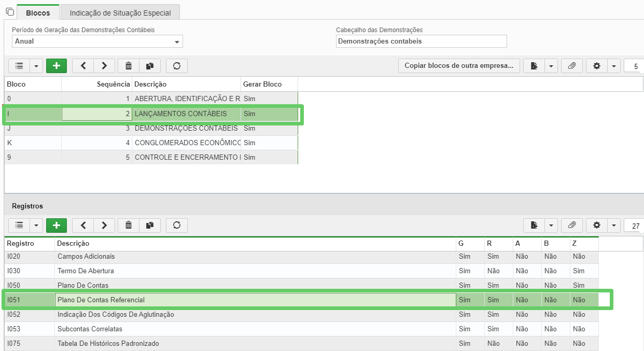This screenshot has width=644, height=351.
Task: Open the list view icon in the Registros toolbar
Action: tap(19, 226)
